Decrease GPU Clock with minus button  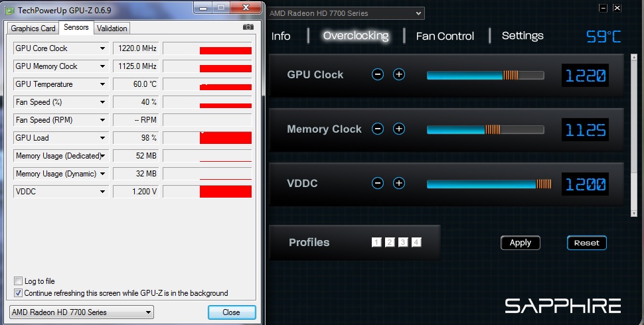point(378,74)
